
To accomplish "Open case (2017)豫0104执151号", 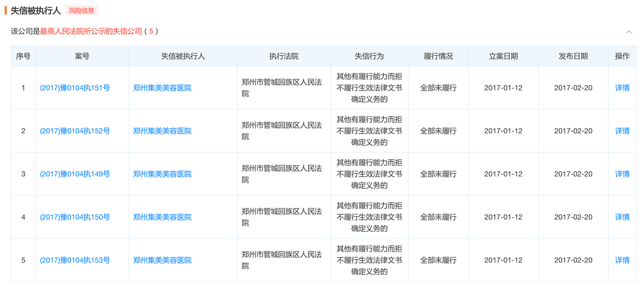I will pos(75,88).
